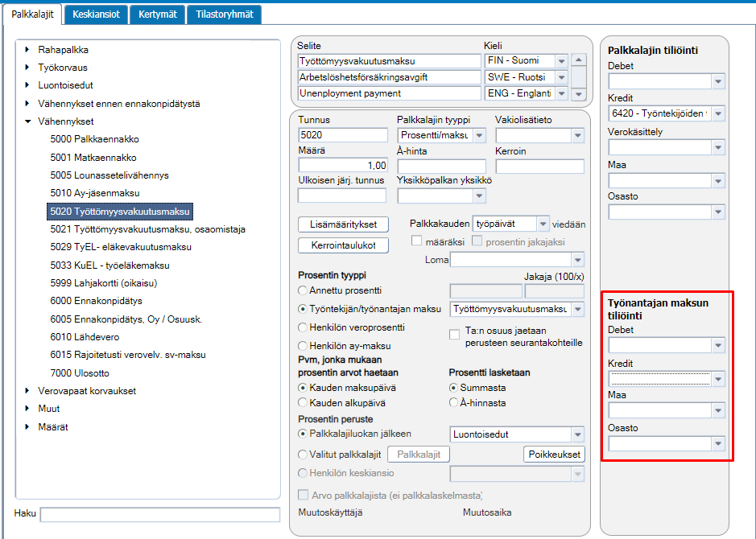Expand the Rahapalkka tree node
The height and width of the screenshot is (539, 756).
click(27, 50)
